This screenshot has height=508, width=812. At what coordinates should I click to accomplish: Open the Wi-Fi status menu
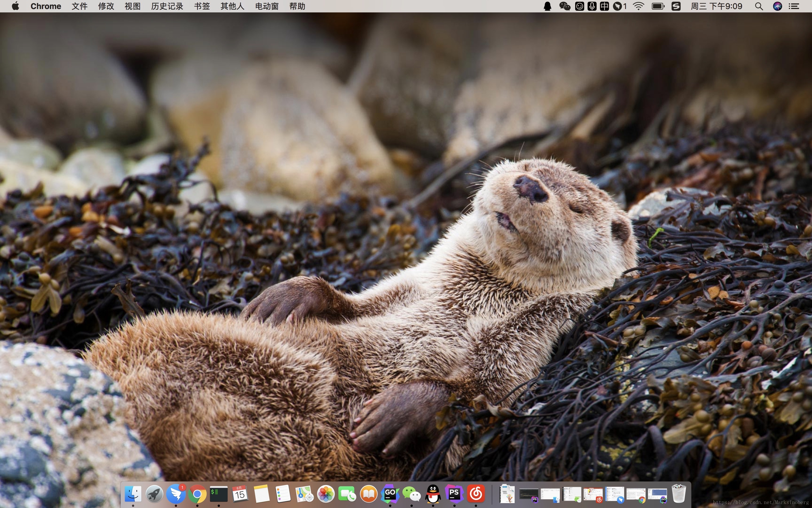click(x=639, y=6)
